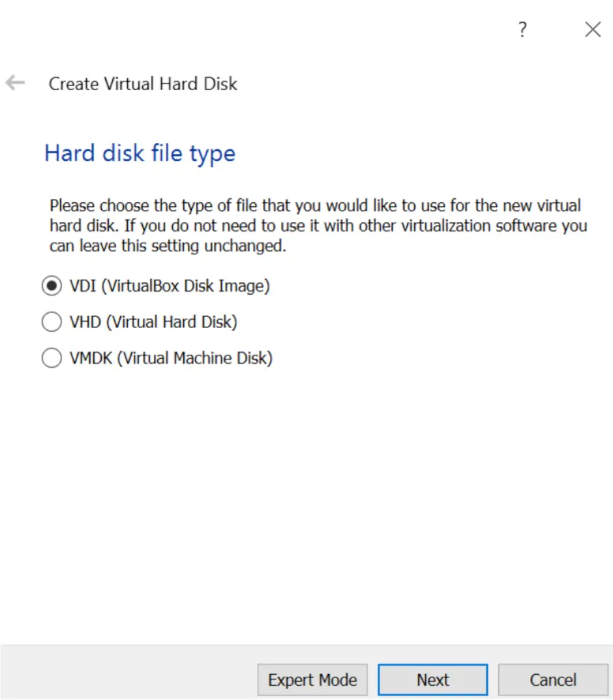Select the VDI (VirtualBox Disk Image) radio button

(x=52, y=286)
